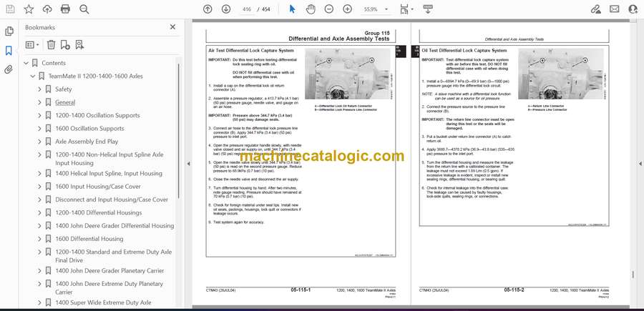Zoom out with minus button

[329, 9]
